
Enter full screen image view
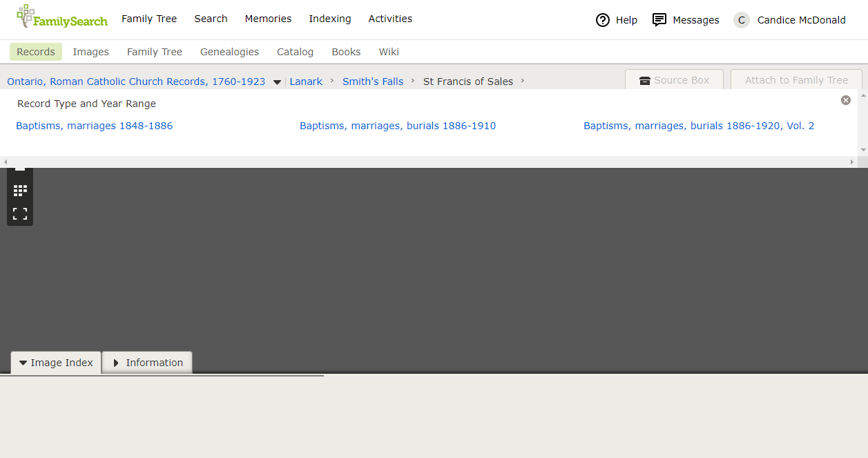click(20, 213)
